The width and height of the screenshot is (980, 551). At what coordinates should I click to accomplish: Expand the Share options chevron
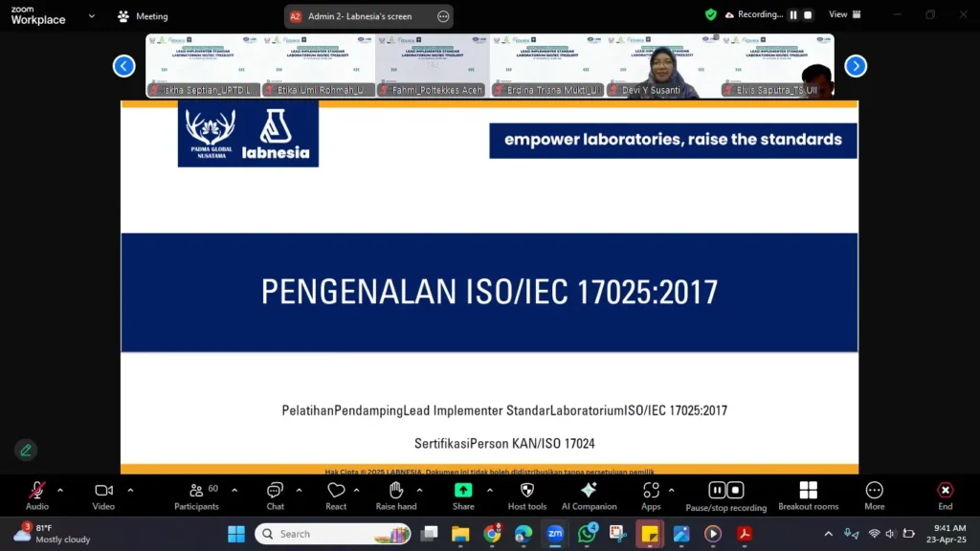click(x=489, y=491)
